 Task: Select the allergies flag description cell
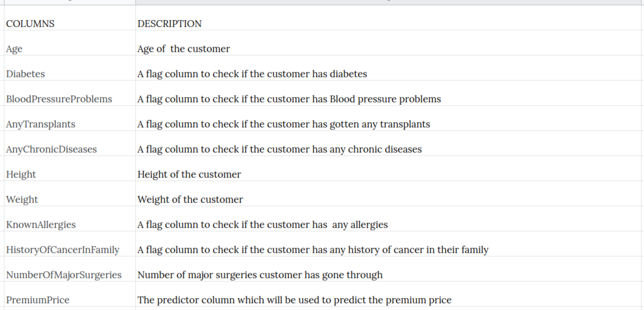(390, 219)
